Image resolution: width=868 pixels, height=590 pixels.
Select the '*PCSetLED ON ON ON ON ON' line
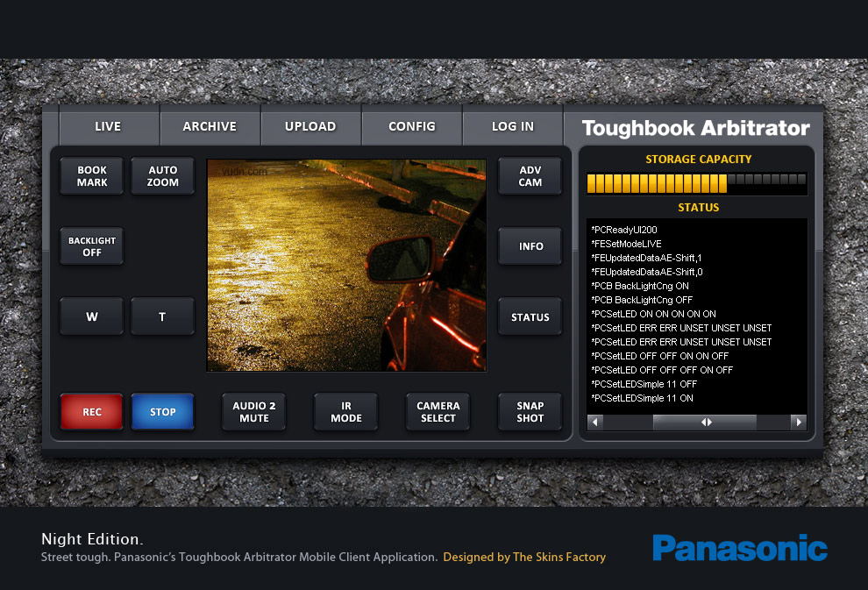point(653,314)
